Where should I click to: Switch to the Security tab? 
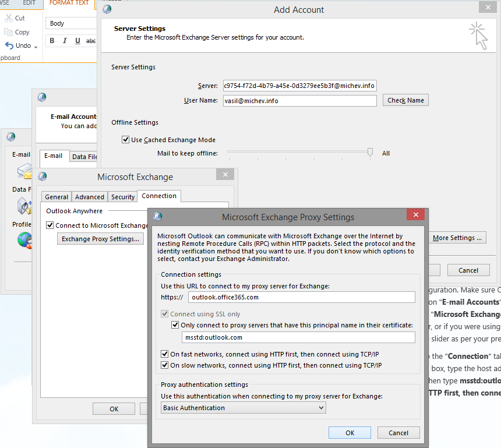point(122,197)
